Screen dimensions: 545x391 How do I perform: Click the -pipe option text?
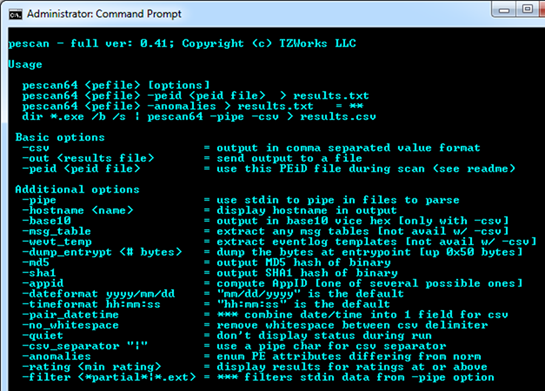(x=39, y=201)
